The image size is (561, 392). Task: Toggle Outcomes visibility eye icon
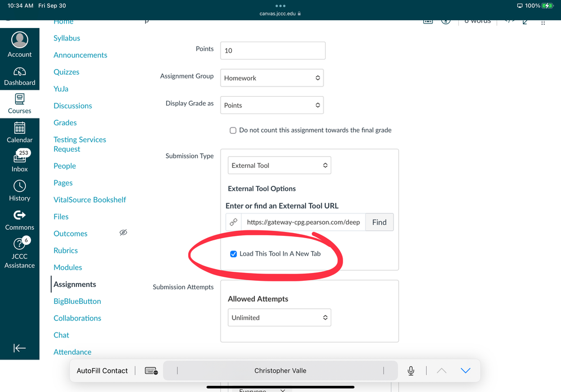click(123, 233)
